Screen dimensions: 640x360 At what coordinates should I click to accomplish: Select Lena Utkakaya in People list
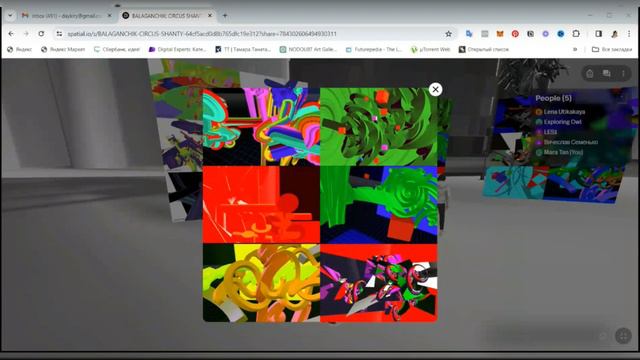560,111
